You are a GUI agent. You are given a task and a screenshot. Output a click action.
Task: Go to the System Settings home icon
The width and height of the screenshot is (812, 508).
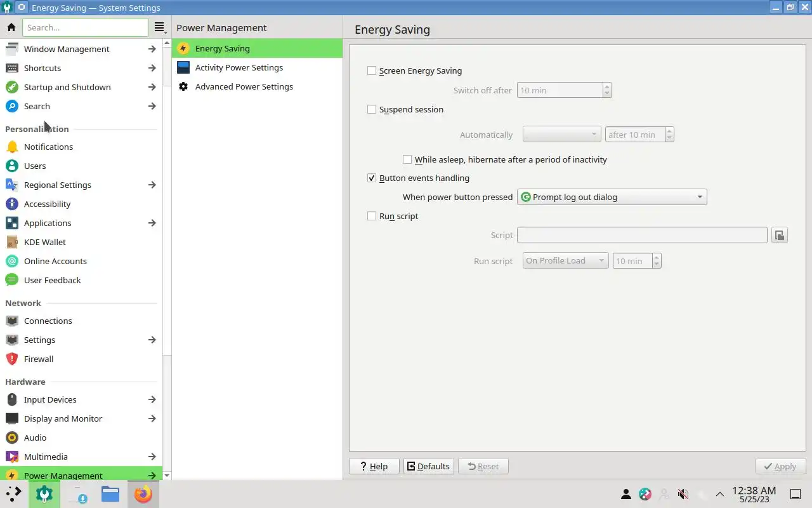pos(11,27)
